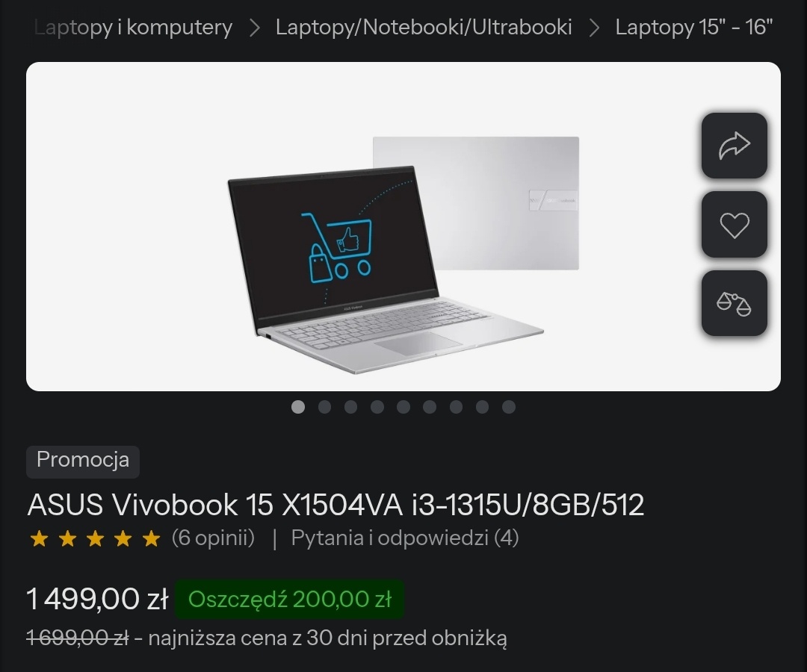
Task: Open Laptopy/Notebooki/Ultrabooki breadcrumb
Action: (x=424, y=27)
